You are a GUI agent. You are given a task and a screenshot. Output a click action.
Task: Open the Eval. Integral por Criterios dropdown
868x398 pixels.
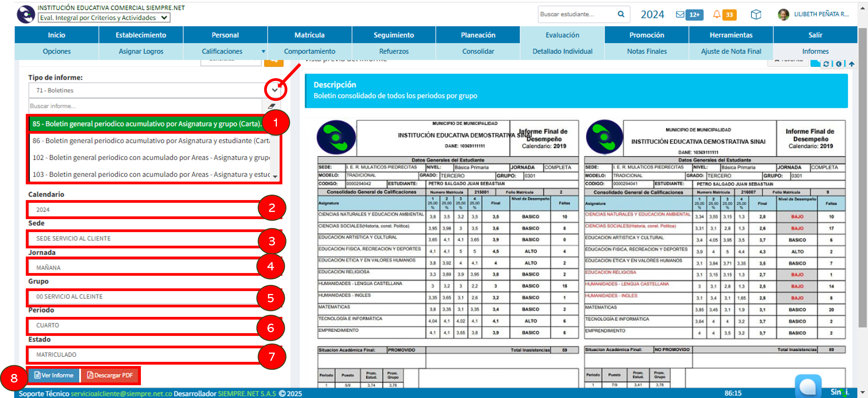click(x=104, y=17)
